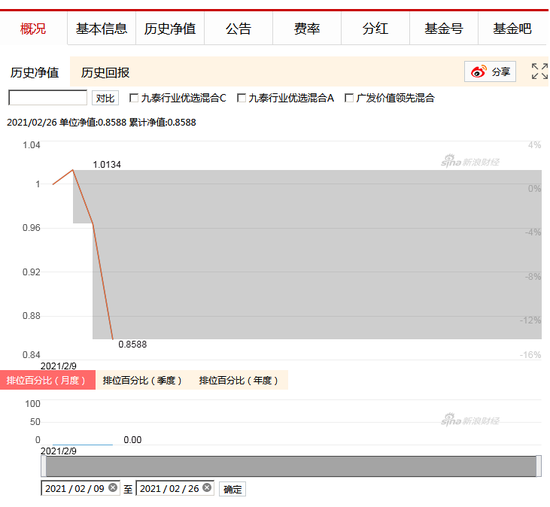Open the 费率 tab
Screen dimensions: 550x507
(x=307, y=28)
